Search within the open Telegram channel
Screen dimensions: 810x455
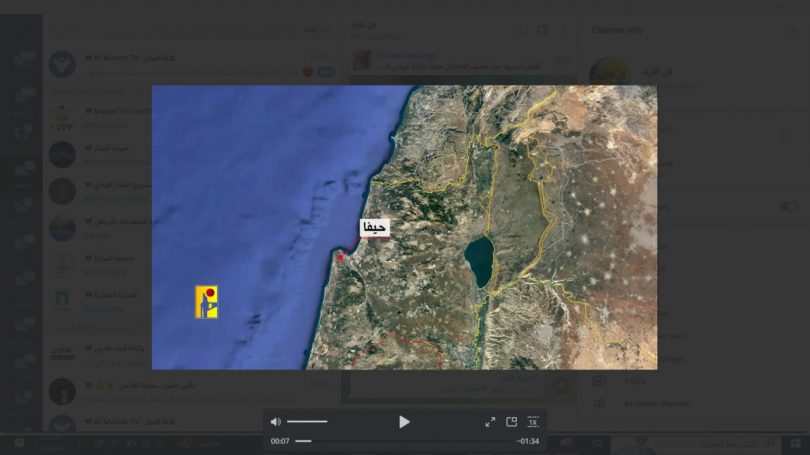pos(518,30)
